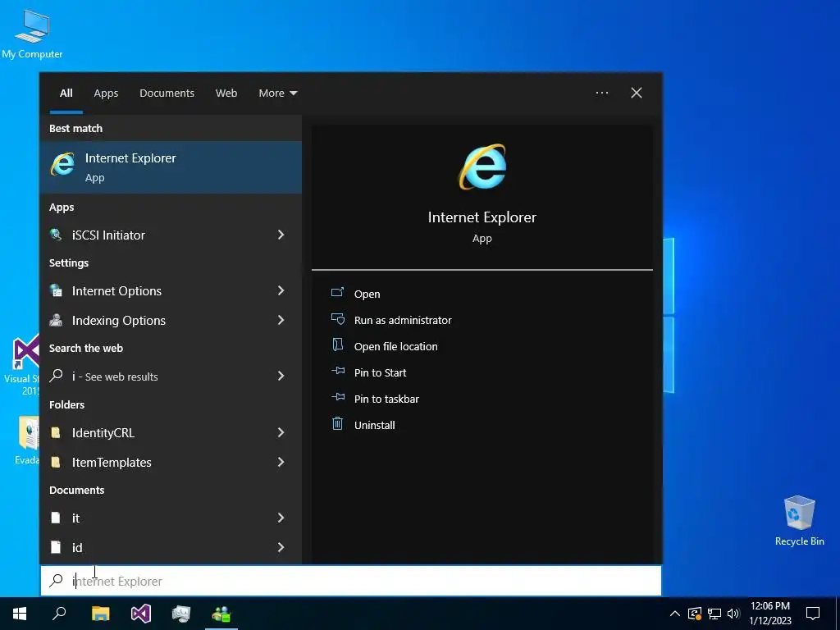Viewport: 840px width, 630px height.
Task: Click the ItemTemplates folder icon
Action: [x=55, y=462]
